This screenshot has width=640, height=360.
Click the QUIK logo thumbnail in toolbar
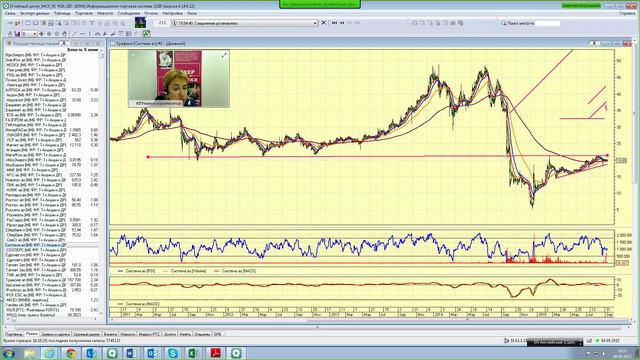point(140,22)
